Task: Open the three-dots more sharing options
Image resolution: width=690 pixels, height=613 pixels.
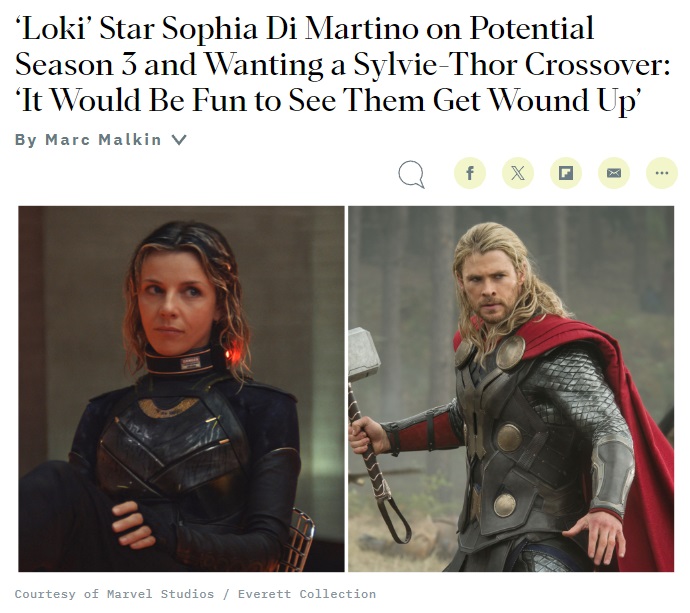Action: click(x=662, y=173)
